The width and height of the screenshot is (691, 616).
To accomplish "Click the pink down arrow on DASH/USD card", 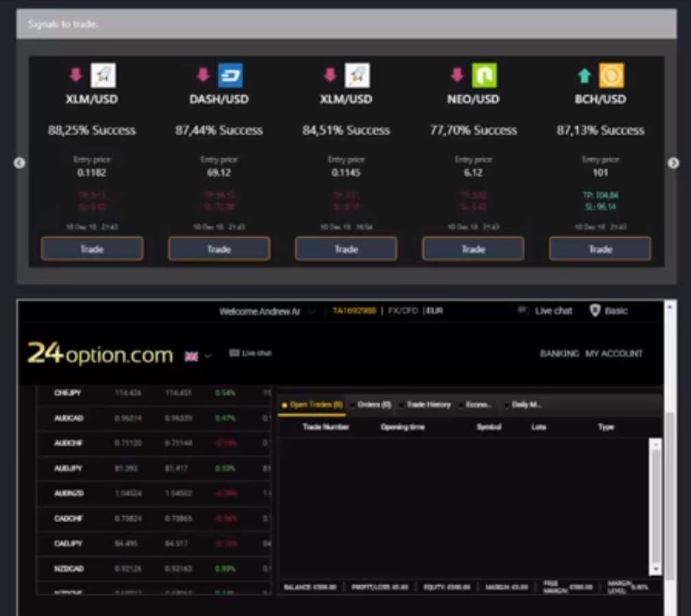I will [x=203, y=75].
